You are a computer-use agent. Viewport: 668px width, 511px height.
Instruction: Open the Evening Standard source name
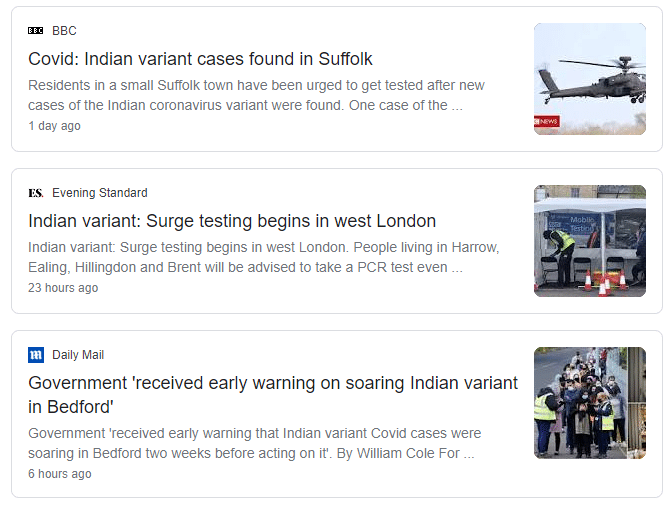(x=100, y=193)
